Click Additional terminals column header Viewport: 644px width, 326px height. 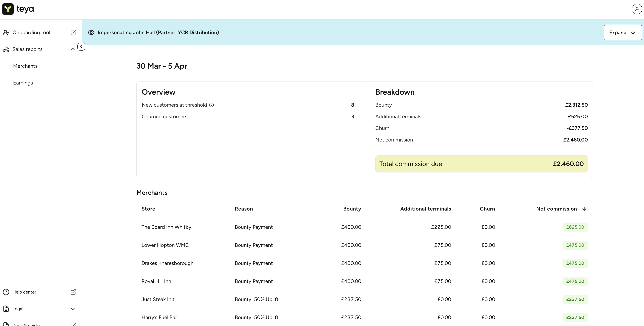[x=425, y=209]
